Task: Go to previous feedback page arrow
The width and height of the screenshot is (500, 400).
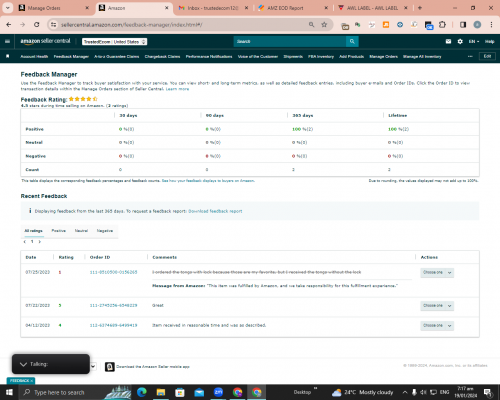Action: [x=25, y=242]
